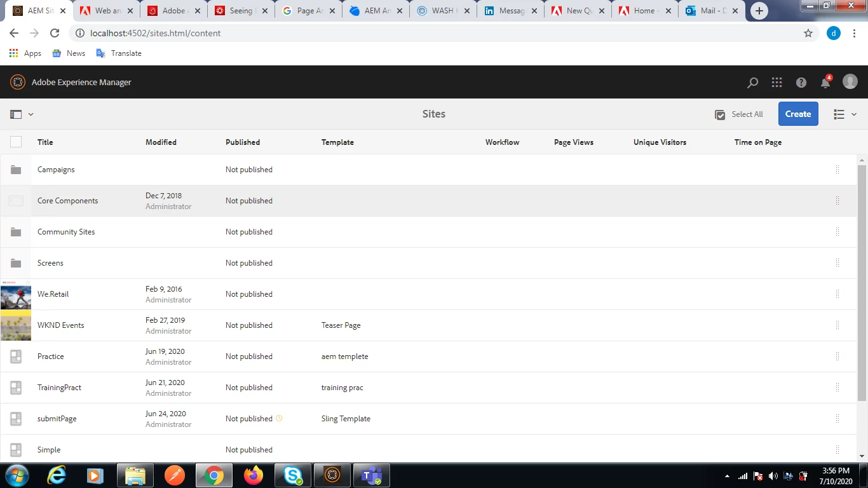
Task: Sort by Template column header
Action: point(337,142)
